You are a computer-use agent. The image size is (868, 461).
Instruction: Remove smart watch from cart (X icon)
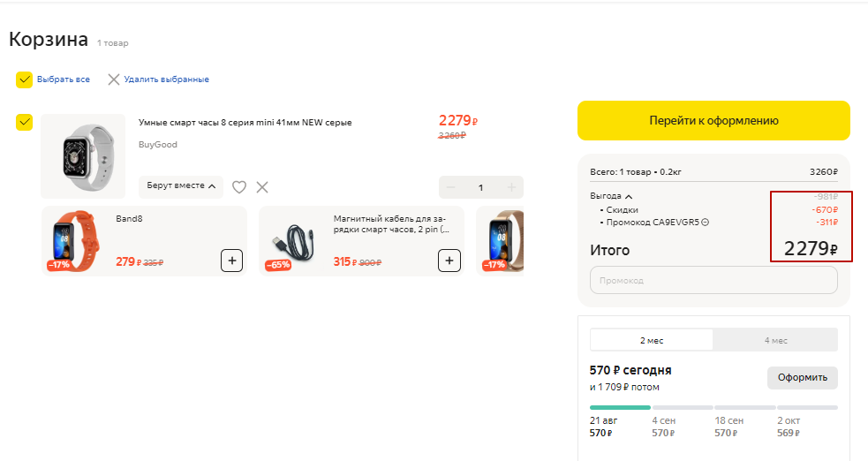[262, 187]
